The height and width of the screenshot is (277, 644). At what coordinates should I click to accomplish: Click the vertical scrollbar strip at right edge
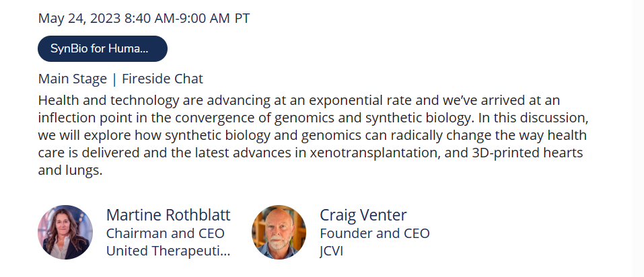click(638, 138)
